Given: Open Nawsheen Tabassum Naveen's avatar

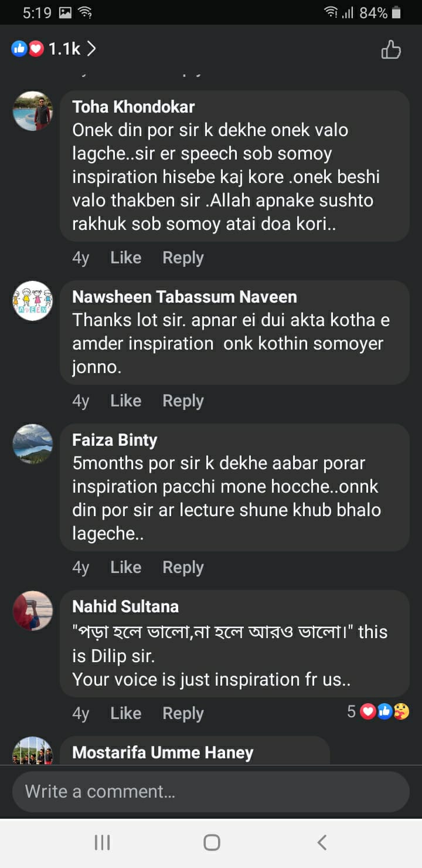Looking at the screenshot, I should [33, 301].
